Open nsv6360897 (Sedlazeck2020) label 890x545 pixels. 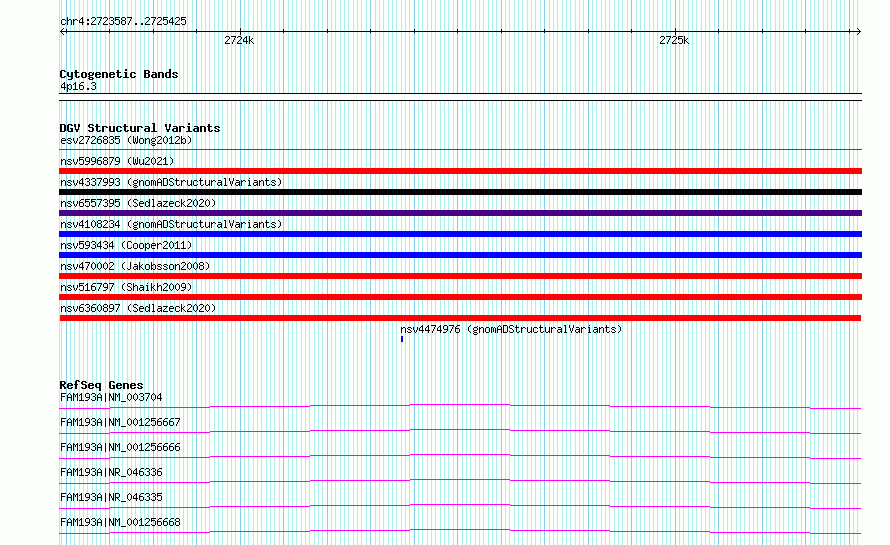138,308
